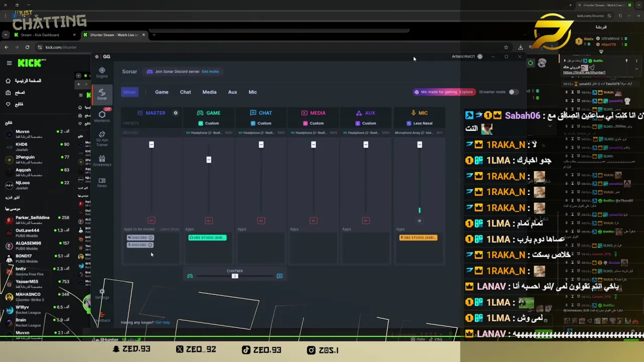This screenshot has height=362, width=644.
Task: Click Learn More beside Apps to be routed
Action: (170, 229)
